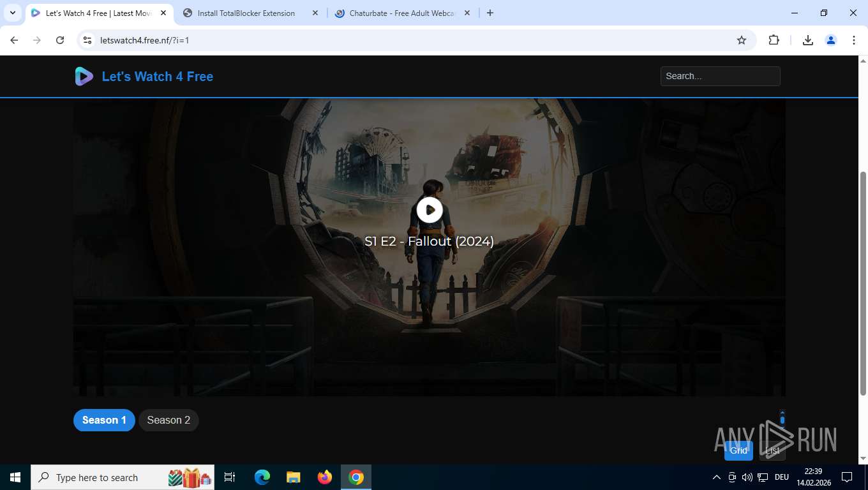
Task: Focus the site Search field
Action: pyautogui.click(x=720, y=76)
